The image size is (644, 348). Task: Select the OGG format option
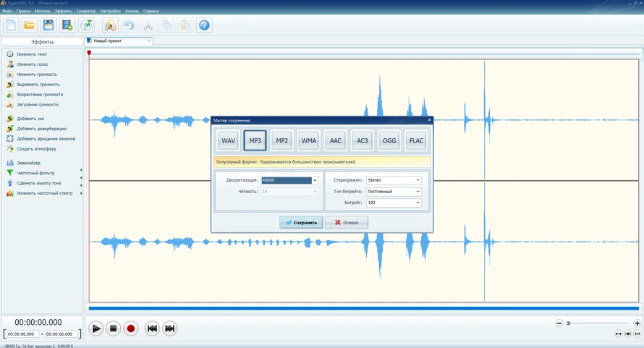[389, 140]
